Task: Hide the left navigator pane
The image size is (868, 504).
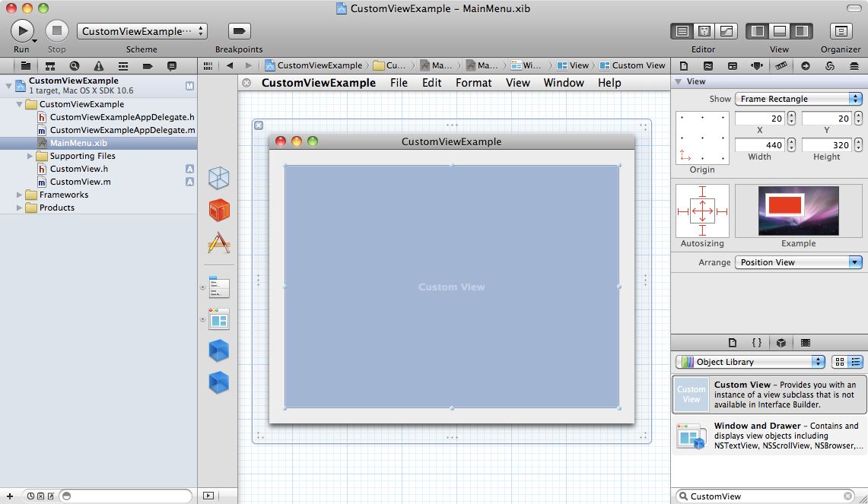Action: (757, 31)
